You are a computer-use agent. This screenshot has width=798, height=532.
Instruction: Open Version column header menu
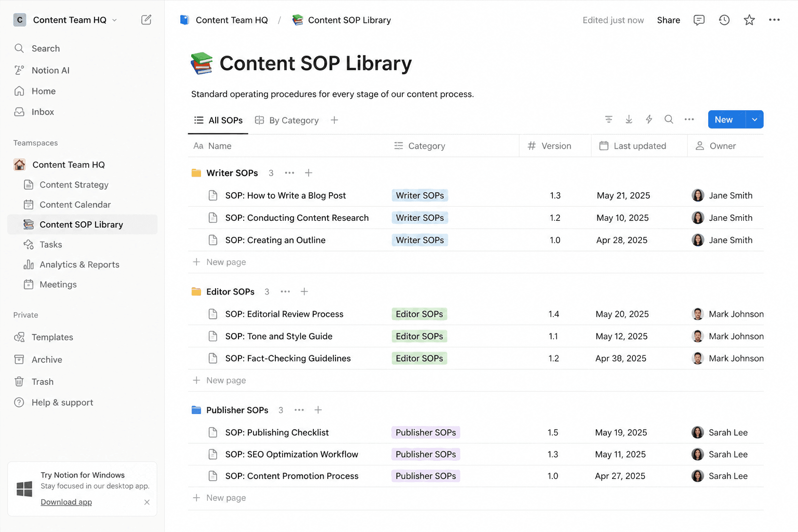click(x=549, y=146)
